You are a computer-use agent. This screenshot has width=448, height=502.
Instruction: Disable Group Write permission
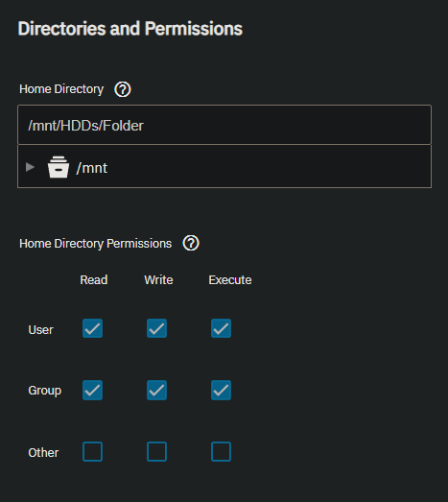coord(156,390)
